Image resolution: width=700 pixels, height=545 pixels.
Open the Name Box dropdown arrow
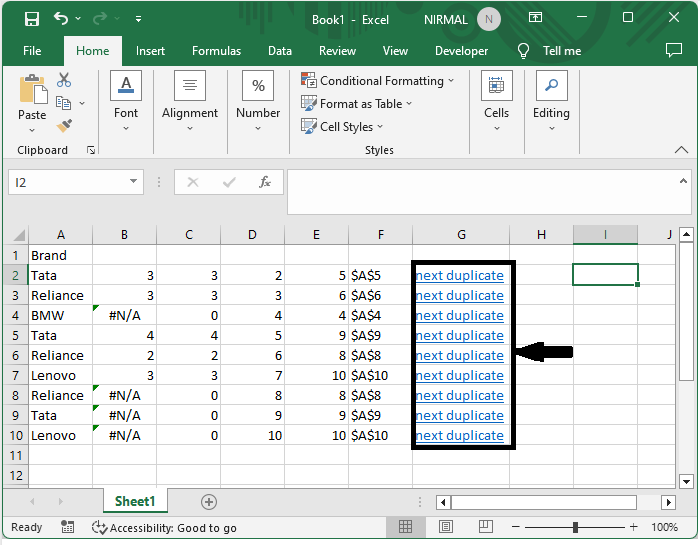pos(134,182)
